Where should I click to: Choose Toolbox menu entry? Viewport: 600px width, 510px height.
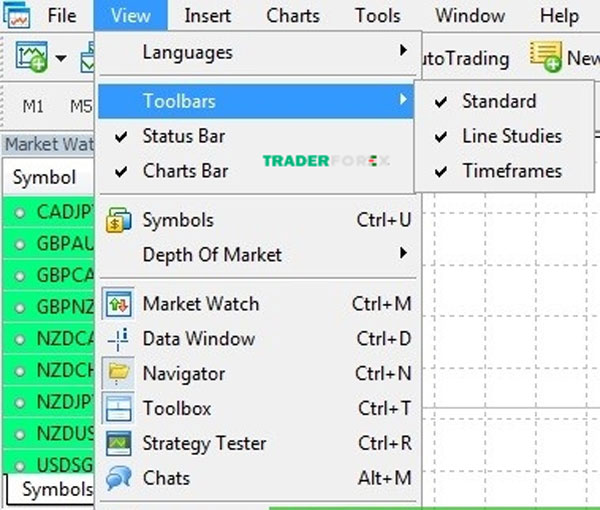coord(256,408)
